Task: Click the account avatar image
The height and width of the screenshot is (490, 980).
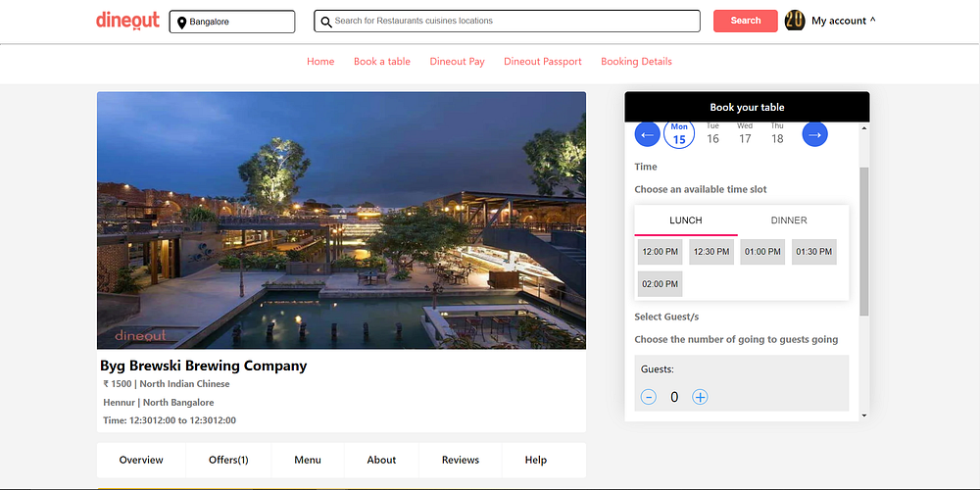Action: pyautogui.click(x=795, y=21)
